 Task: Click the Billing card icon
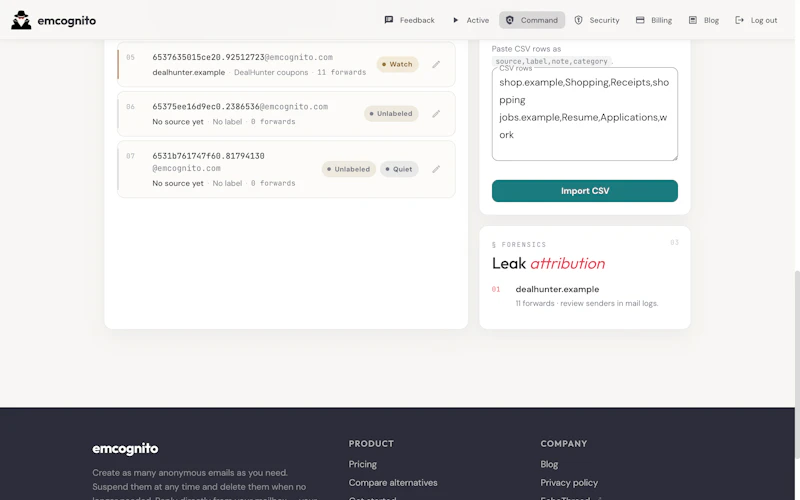coord(640,20)
